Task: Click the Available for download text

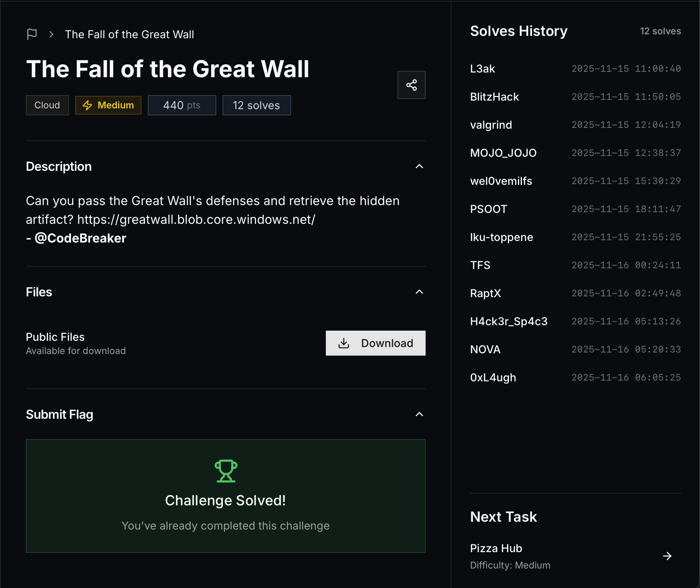Action: 76,351
